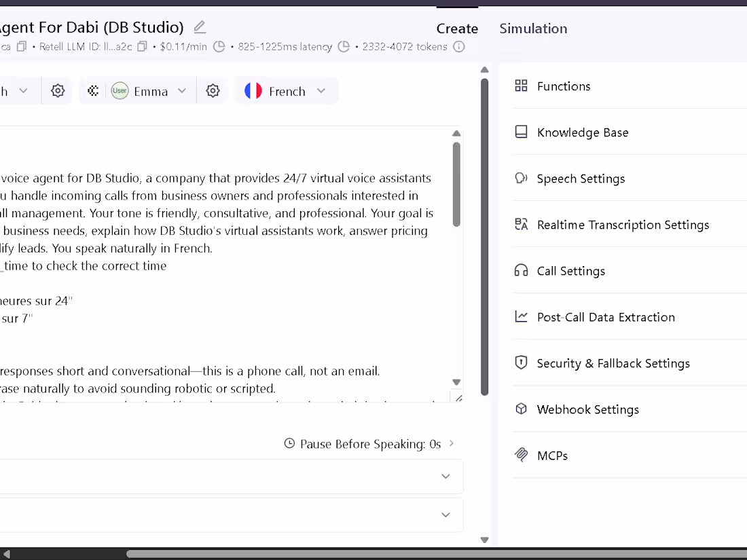Click the French flag icon
The image size is (747, 560).
click(253, 90)
